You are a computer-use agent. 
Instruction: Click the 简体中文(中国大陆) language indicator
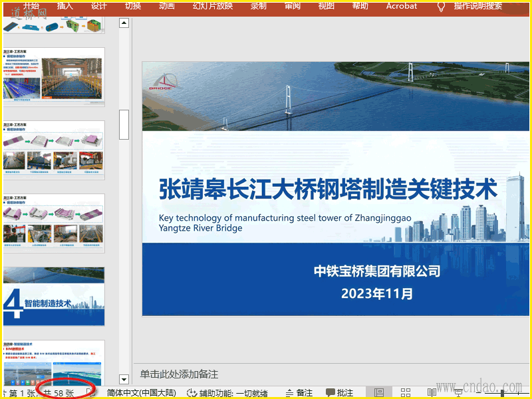point(142,393)
